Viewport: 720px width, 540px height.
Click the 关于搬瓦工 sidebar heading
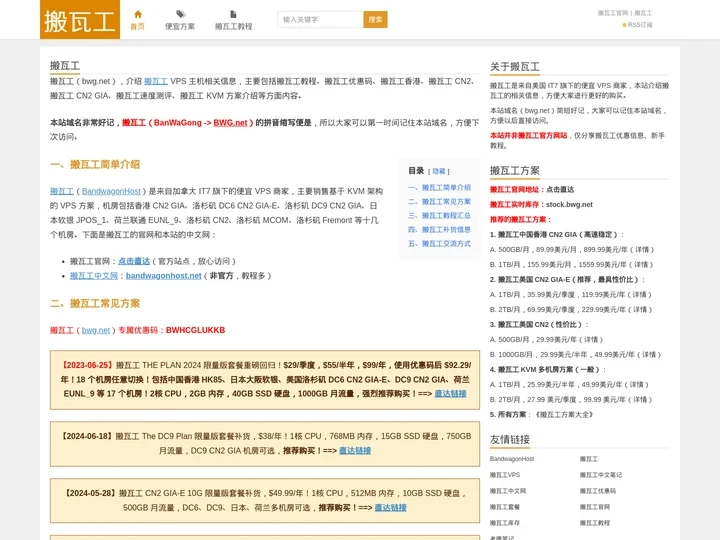pos(515,67)
